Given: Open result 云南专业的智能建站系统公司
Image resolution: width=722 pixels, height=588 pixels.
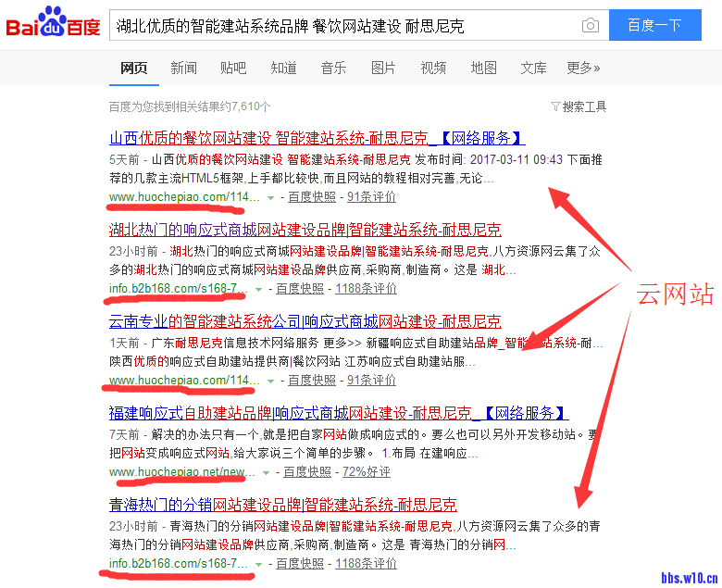Looking at the screenshot, I should [305, 321].
